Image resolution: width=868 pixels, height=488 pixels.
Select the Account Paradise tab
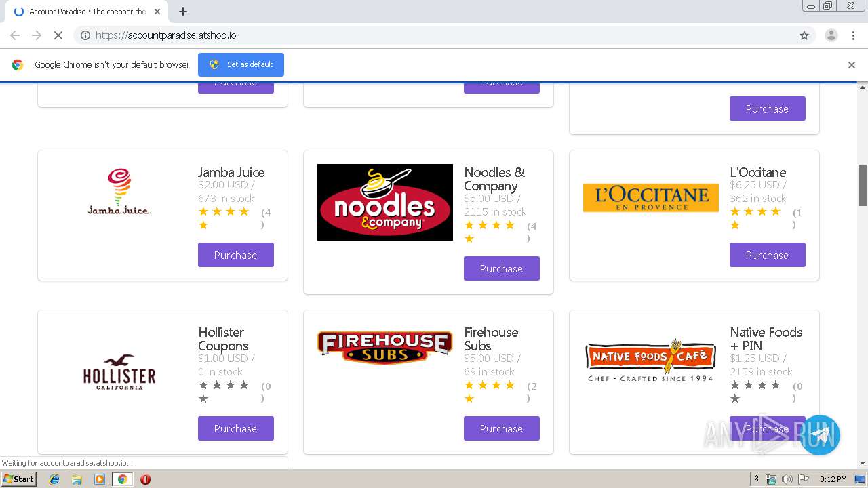point(86,12)
